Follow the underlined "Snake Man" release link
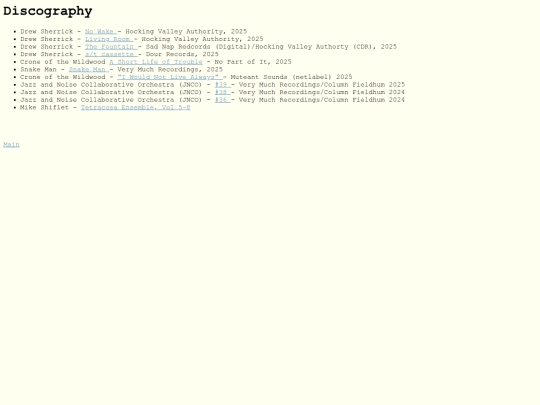 [x=89, y=70]
